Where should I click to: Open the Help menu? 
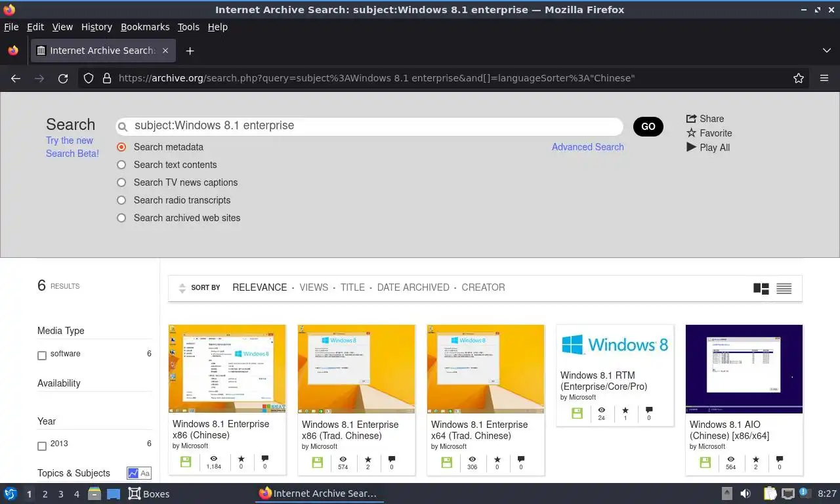218,27
